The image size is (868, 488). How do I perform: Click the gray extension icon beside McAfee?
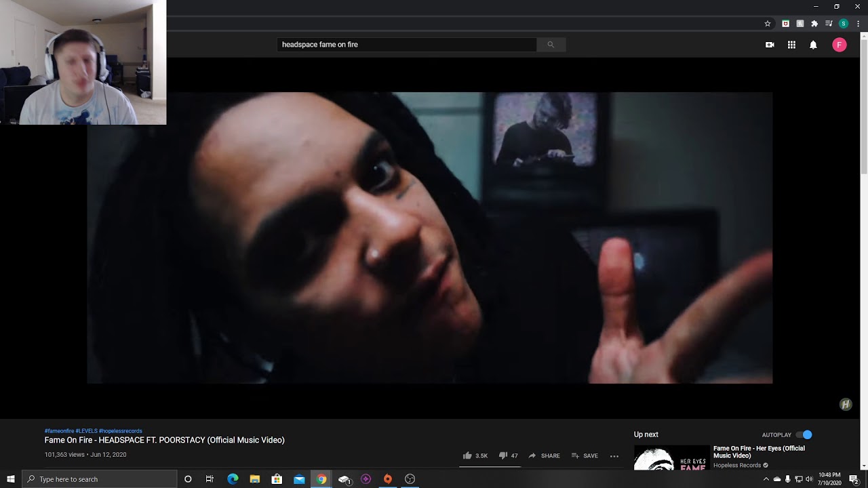coord(800,24)
